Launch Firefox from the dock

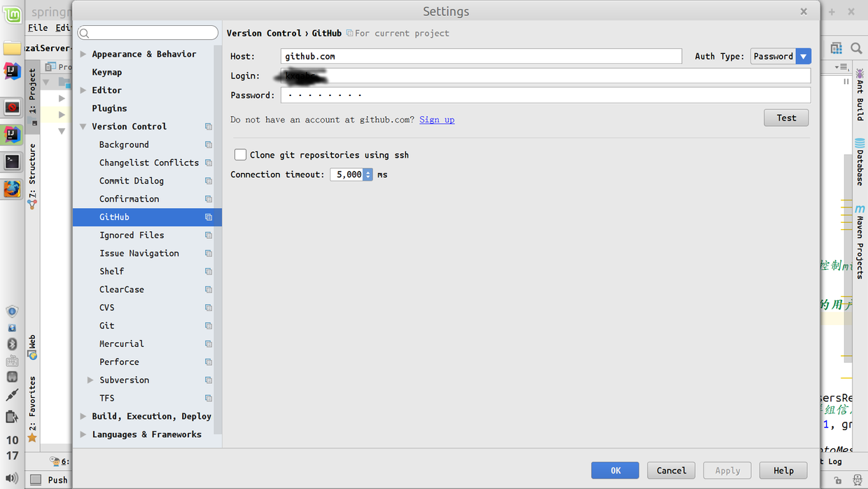click(x=12, y=189)
